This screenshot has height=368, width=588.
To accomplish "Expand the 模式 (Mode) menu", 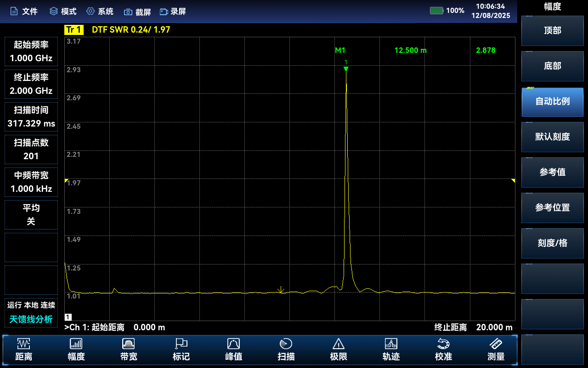I will [63, 11].
